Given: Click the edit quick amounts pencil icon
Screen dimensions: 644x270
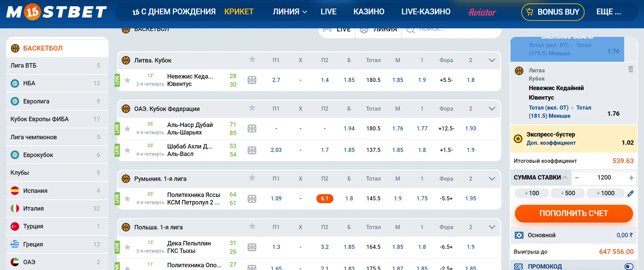Looking at the screenshot, I should (x=631, y=194).
